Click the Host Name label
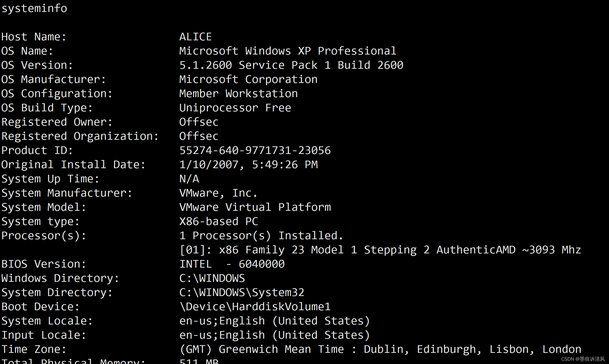The image size is (609, 364). pos(33,37)
